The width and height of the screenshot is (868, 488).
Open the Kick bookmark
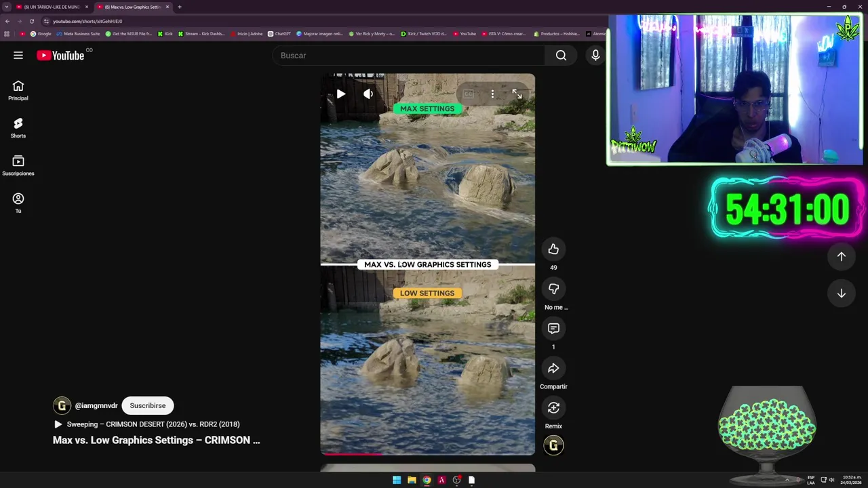[x=165, y=33]
